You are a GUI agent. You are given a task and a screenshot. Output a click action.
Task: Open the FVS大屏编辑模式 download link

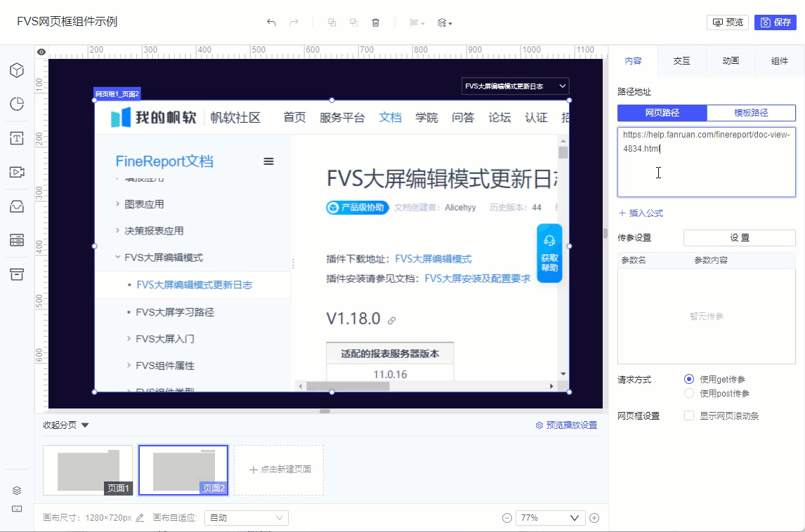pyautogui.click(x=433, y=259)
